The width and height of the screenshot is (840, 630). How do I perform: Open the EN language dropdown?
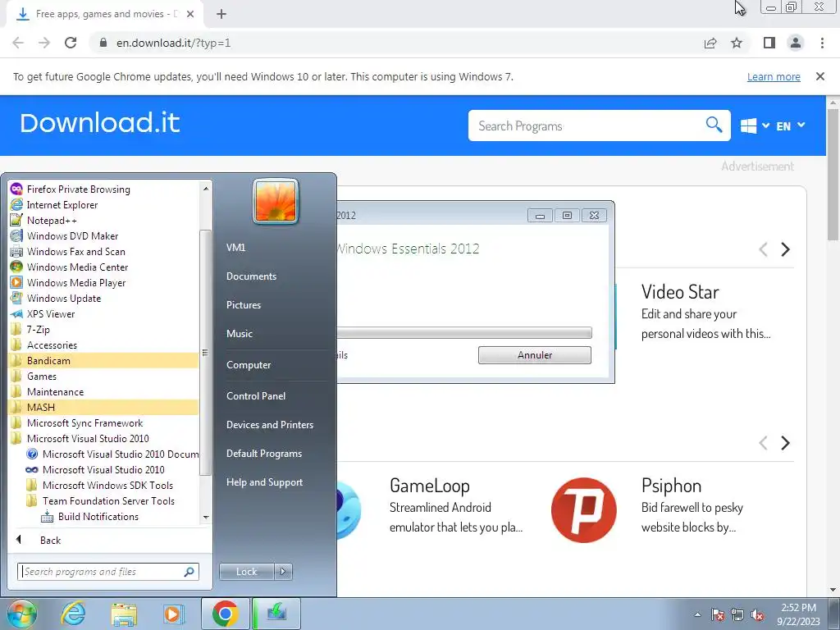tap(791, 126)
